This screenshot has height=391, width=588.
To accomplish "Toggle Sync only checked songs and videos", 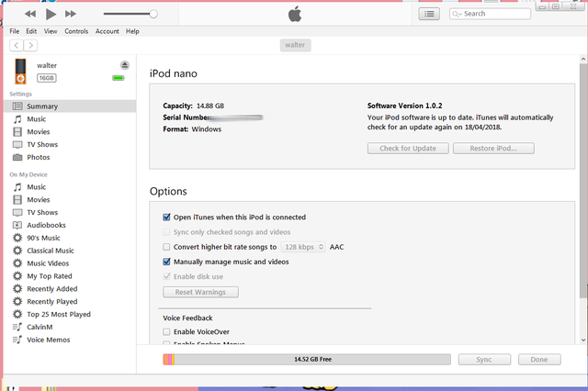I will coord(166,232).
